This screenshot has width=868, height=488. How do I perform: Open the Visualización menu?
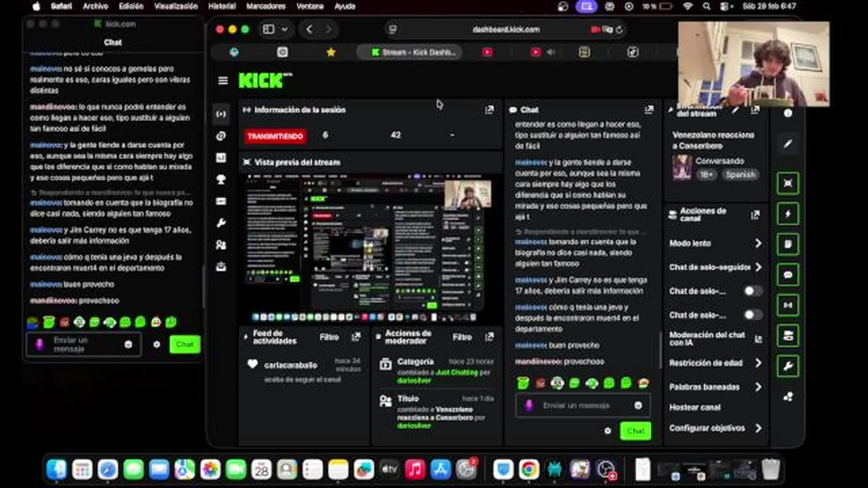pyautogui.click(x=176, y=6)
